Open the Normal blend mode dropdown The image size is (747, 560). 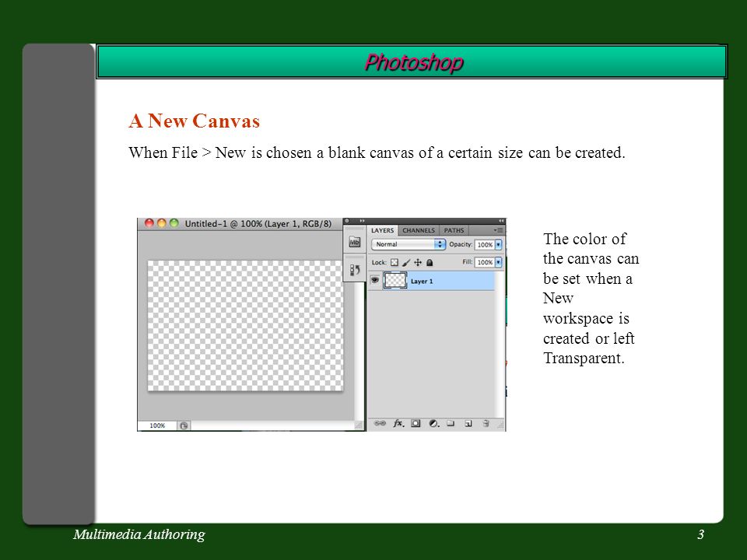point(409,244)
